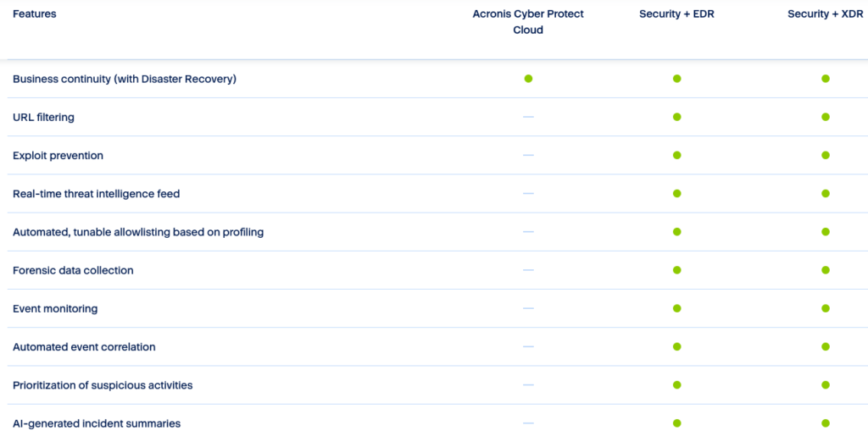Click Prioritization of suspicious activities dot under Security + XDR
The width and height of the screenshot is (868, 442).
(x=825, y=385)
